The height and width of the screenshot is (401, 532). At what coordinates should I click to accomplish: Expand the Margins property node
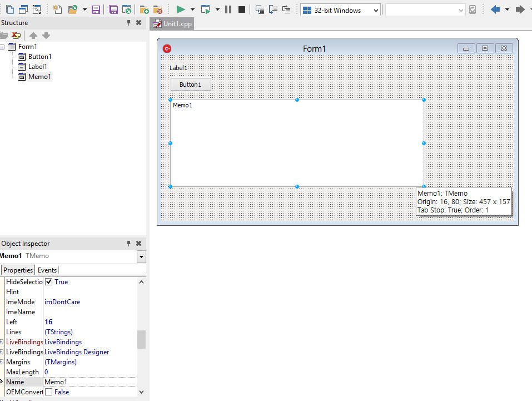click(2, 362)
